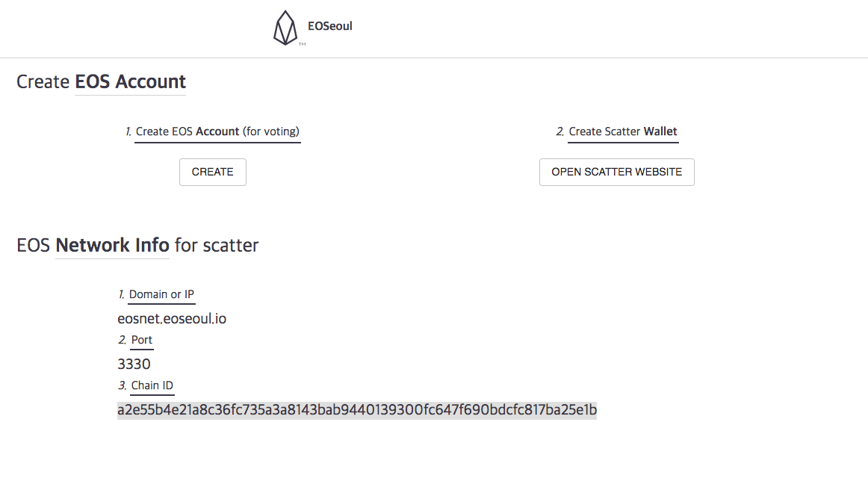Click the Domain or IP label
This screenshot has height=487, width=868.
pos(161,294)
